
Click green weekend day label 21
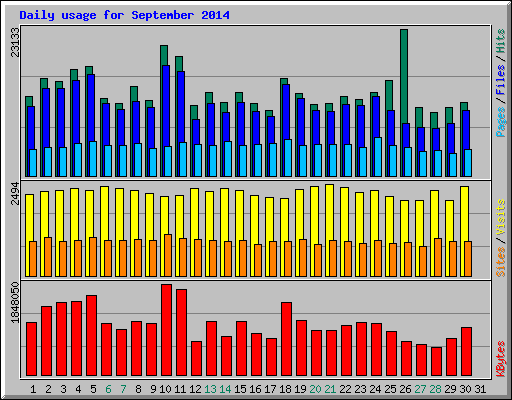click(x=330, y=389)
